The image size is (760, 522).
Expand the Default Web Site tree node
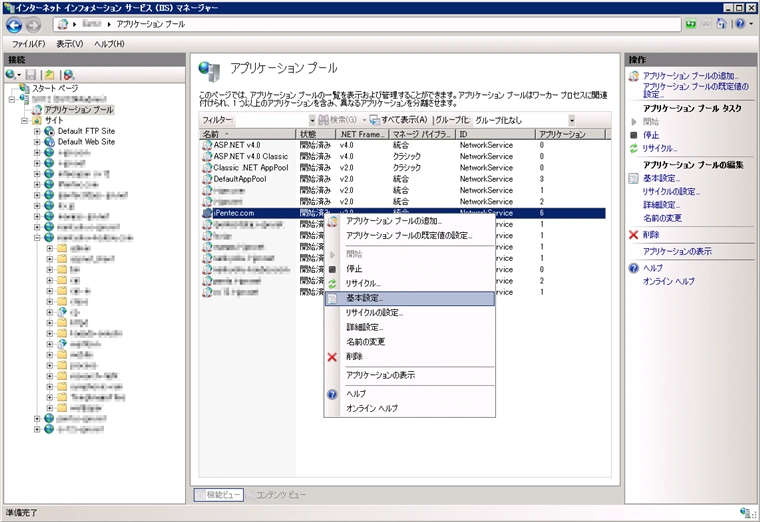pyautogui.click(x=37, y=142)
